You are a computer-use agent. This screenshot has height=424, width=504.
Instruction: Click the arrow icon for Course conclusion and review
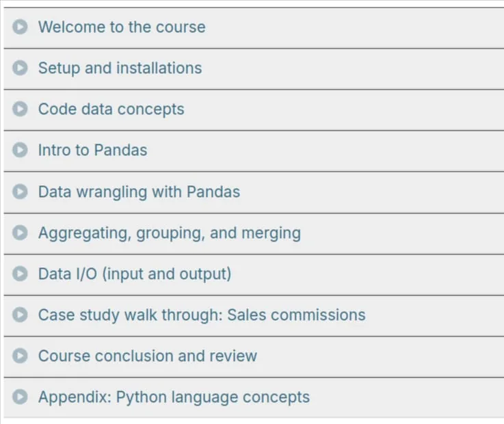(20, 356)
